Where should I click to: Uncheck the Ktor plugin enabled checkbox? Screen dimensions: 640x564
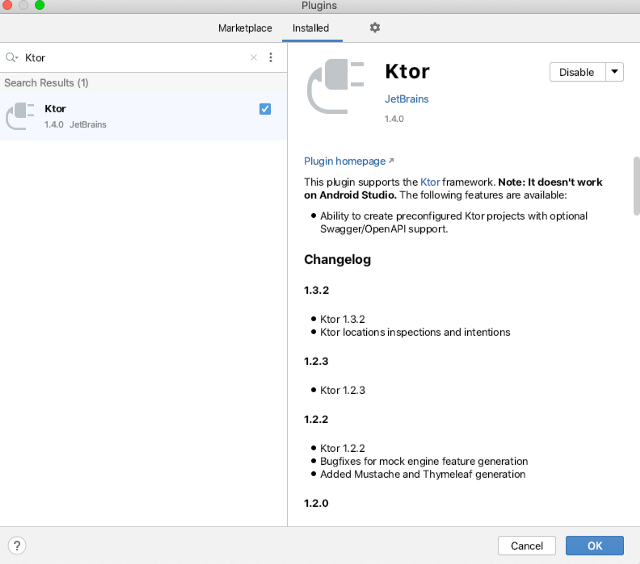click(x=265, y=109)
